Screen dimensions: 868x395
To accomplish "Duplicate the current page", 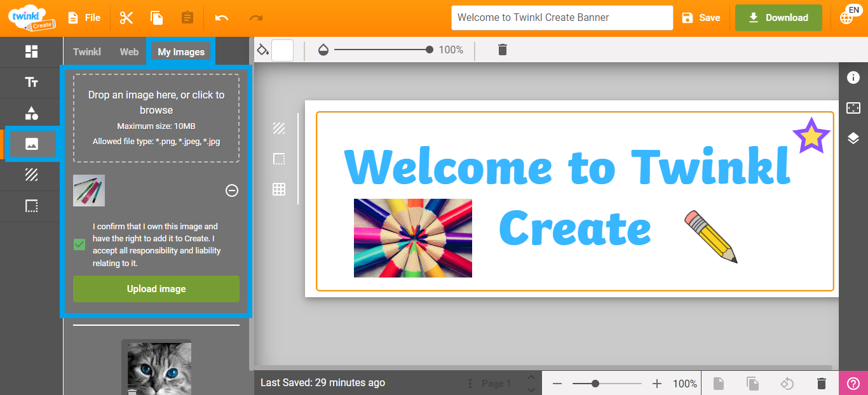I will point(752,384).
